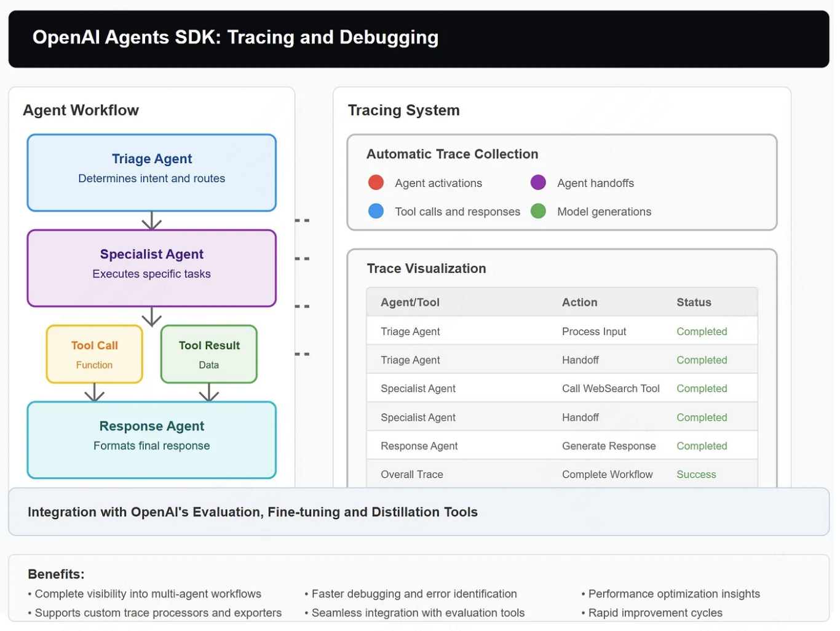Click 'Seamless integration with evaluation tools' bullet
Viewport: 840px width, 631px height.
coord(414,613)
